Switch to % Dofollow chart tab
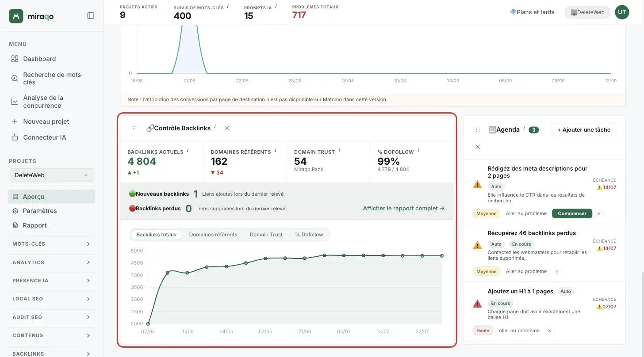Viewport: 644px width, 357px height. [x=309, y=235]
